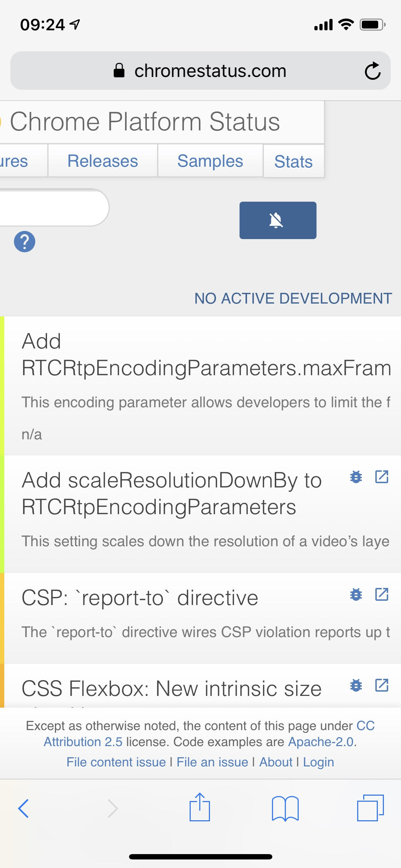Tap the Share icon in Safari's toolbar
The height and width of the screenshot is (868, 401).
(x=200, y=808)
